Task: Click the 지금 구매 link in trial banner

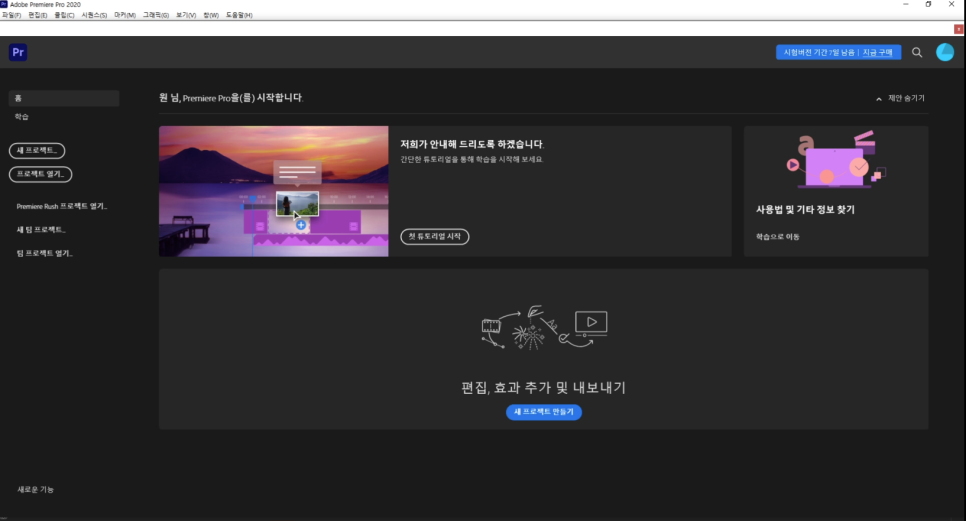Action: 877,52
